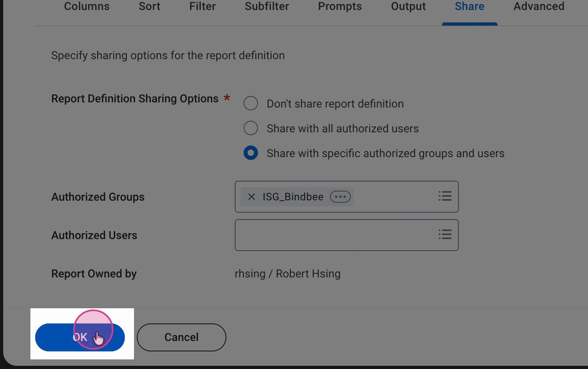
Task: Open the Authorized Users prompt list icon
Action: coord(445,234)
